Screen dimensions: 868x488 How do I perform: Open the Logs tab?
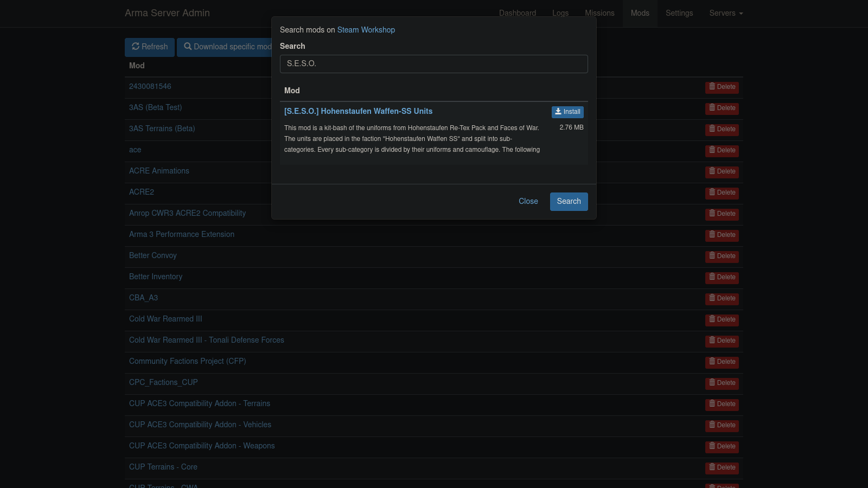click(560, 13)
